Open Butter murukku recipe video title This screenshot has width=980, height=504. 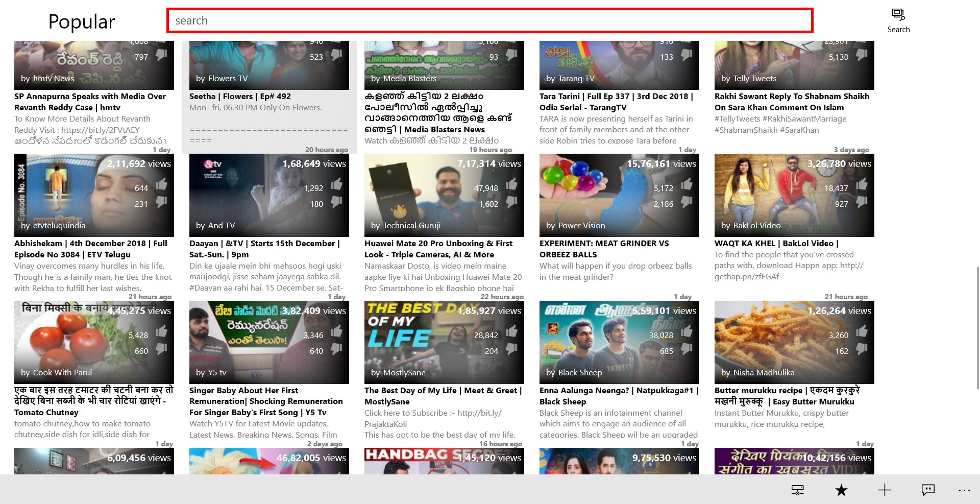787,396
